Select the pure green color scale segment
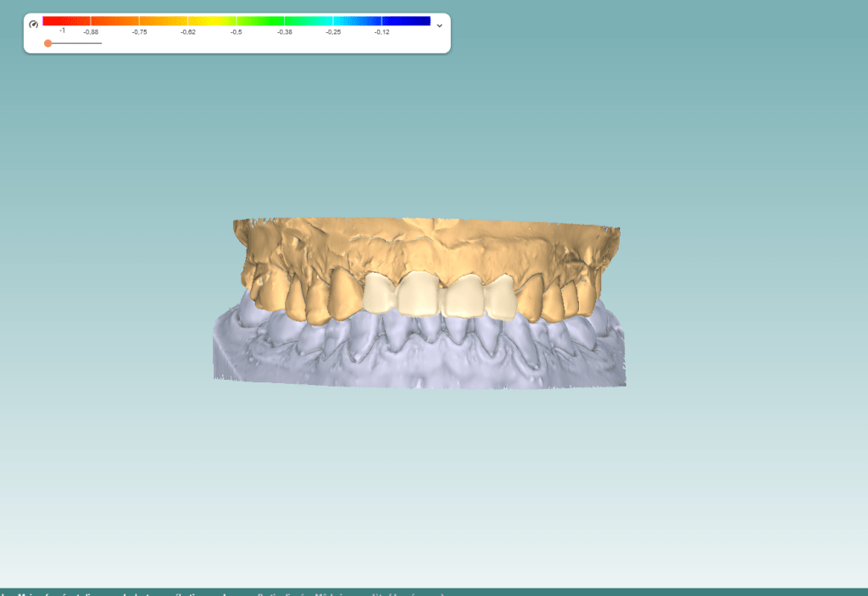Viewport: 868px width, 596px height. tap(260, 20)
